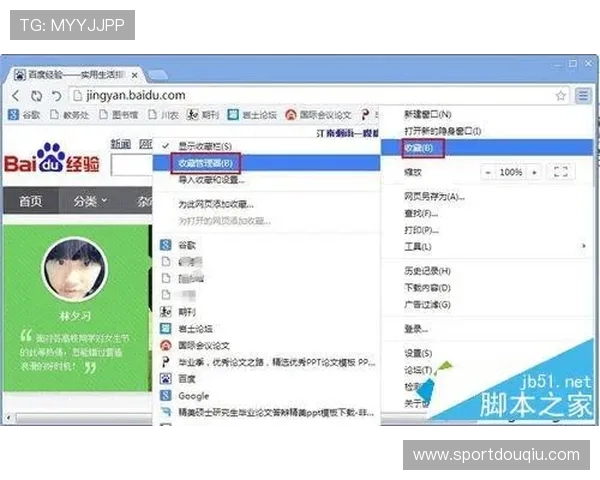Click the browser back arrow

tap(15, 95)
